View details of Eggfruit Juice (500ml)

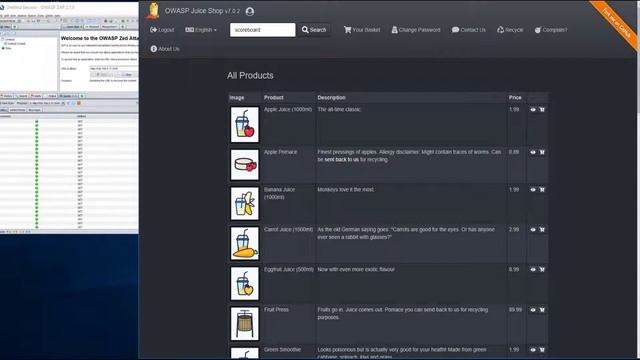533,269
